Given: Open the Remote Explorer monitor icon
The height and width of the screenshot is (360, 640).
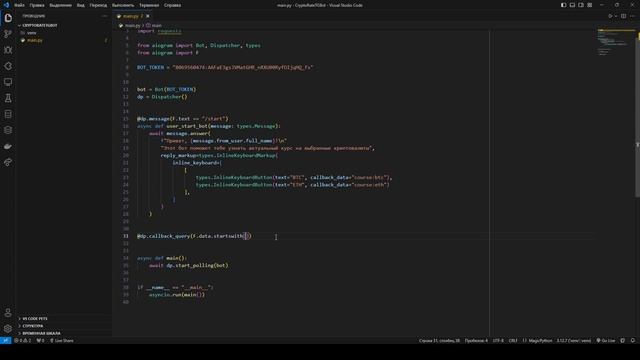Looking at the screenshot, I should pyautogui.click(x=8, y=82).
